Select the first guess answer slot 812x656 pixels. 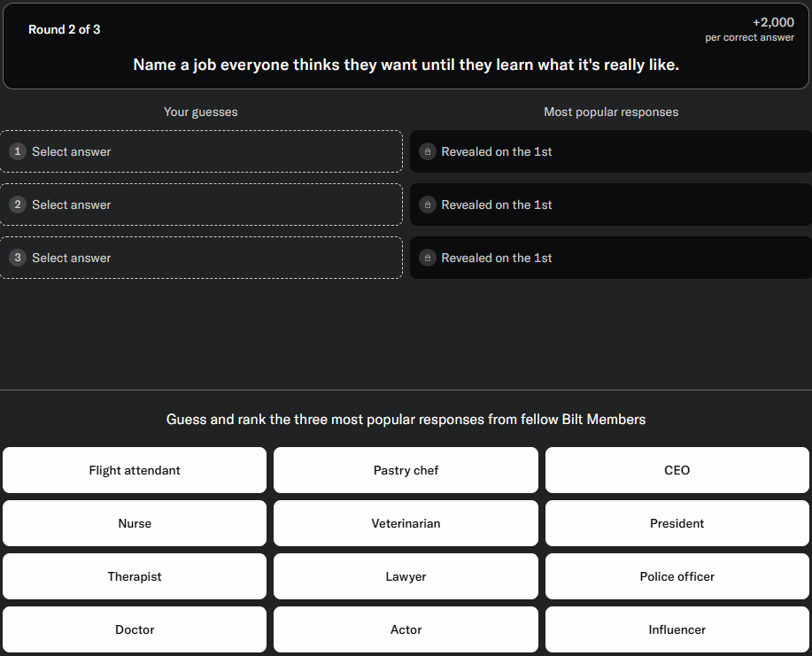[x=201, y=151]
